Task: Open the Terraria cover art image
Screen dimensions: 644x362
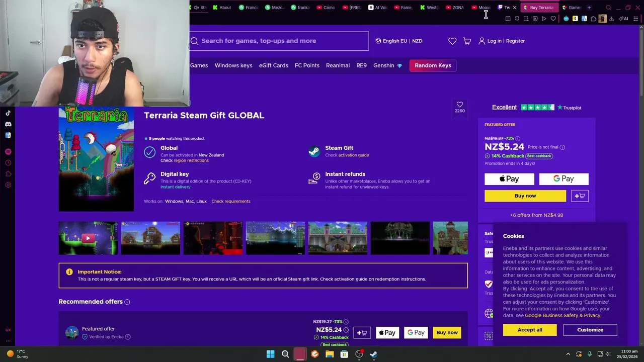Action: 96,159
